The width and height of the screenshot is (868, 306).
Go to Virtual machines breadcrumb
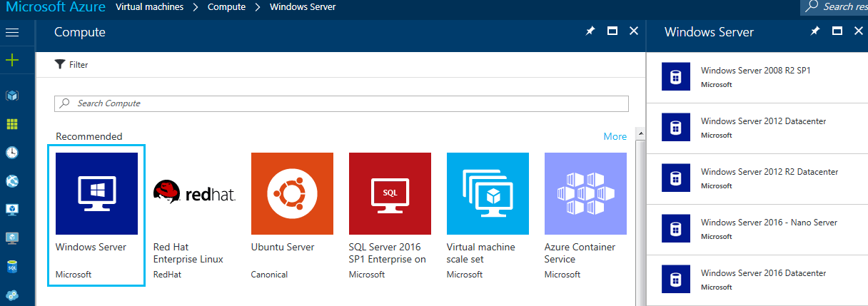coord(149,6)
